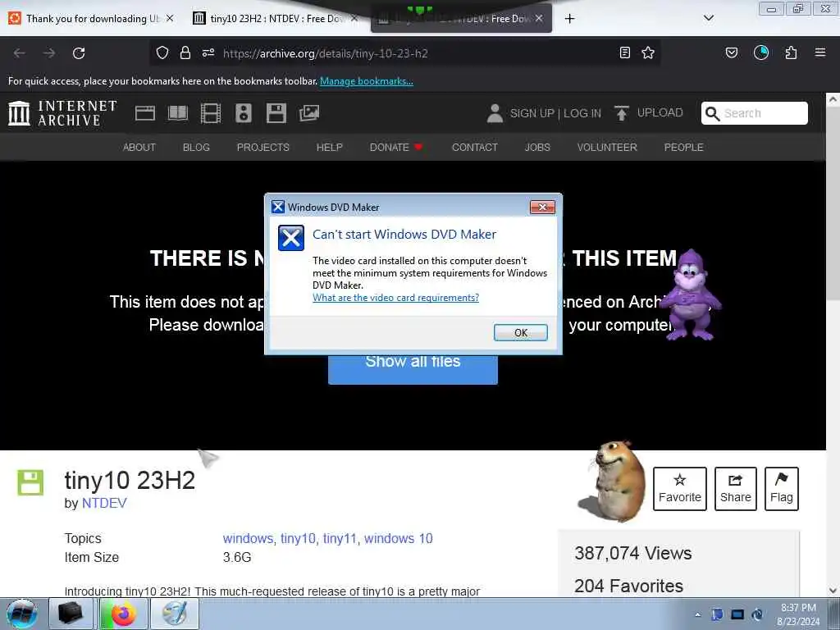
Task: Click the page scrollbar down arrow
Action: click(x=833, y=591)
